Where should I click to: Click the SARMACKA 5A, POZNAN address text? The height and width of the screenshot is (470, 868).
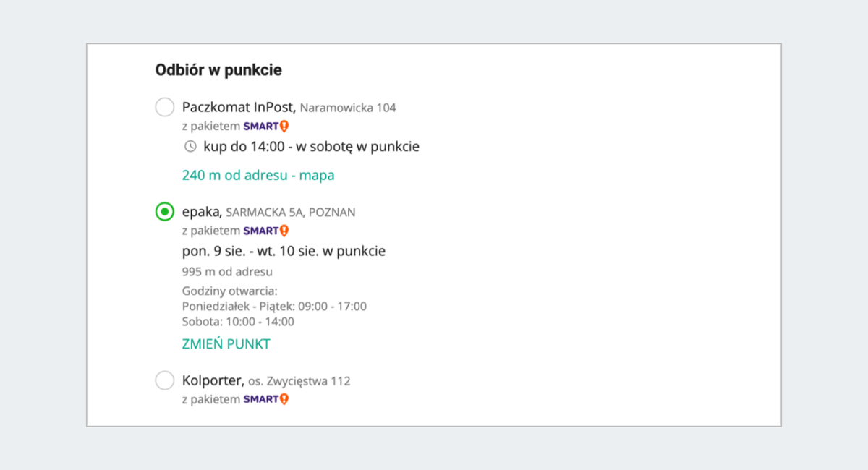tap(291, 213)
